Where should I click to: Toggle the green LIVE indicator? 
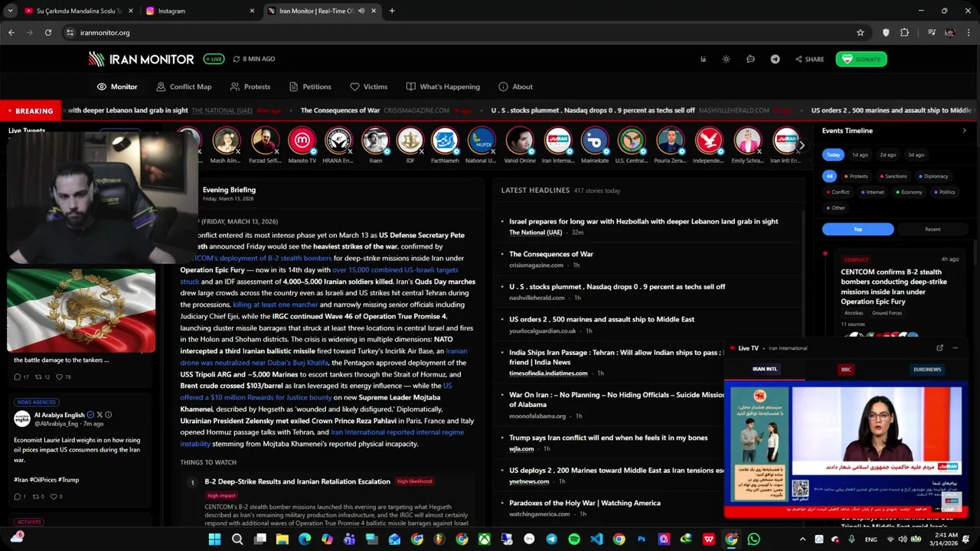tap(214, 59)
